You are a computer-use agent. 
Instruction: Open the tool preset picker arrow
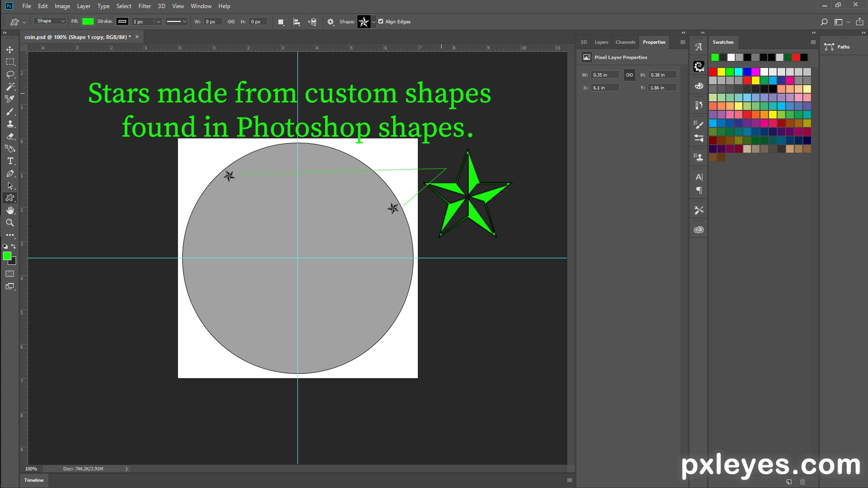(24, 22)
